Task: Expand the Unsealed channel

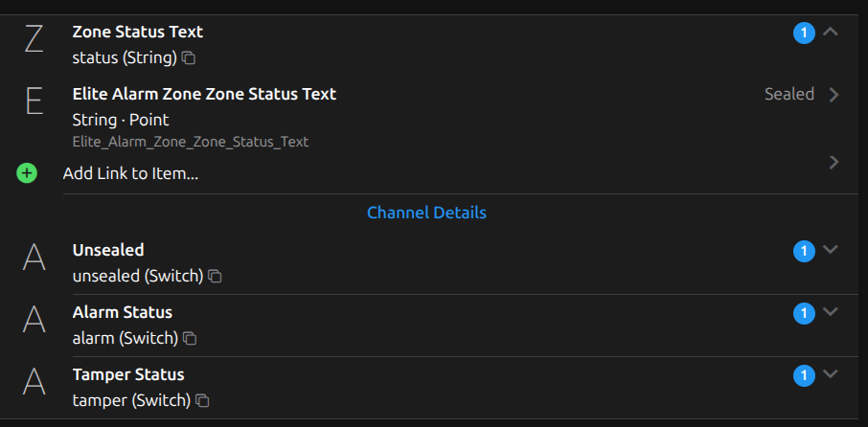Action: (x=831, y=250)
